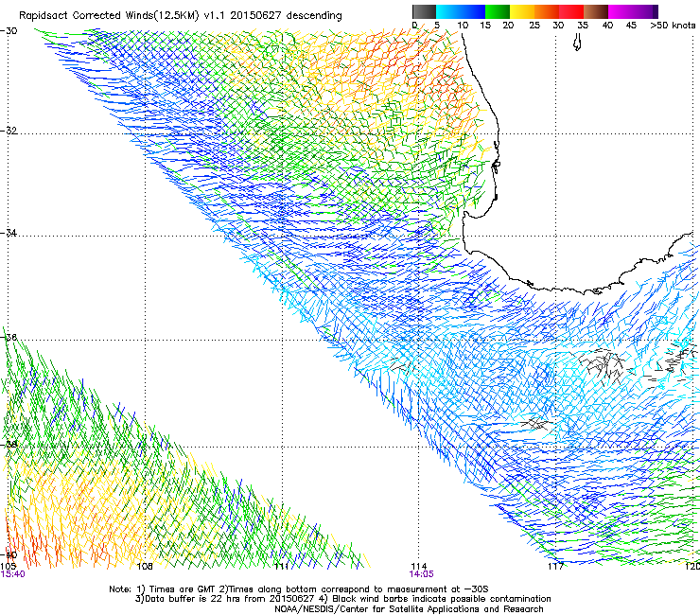This screenshot has width=700, height=615.
Task: Click the purple '15:40' time label
Action: 13,574
